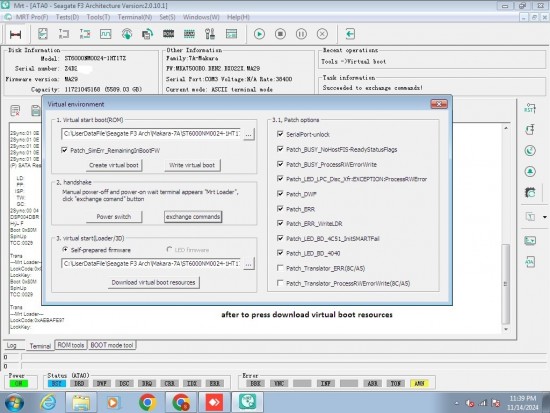This screenshot has height=413, width=550.
Task: Select LED firmware radio button
Action: pos(169,249)
